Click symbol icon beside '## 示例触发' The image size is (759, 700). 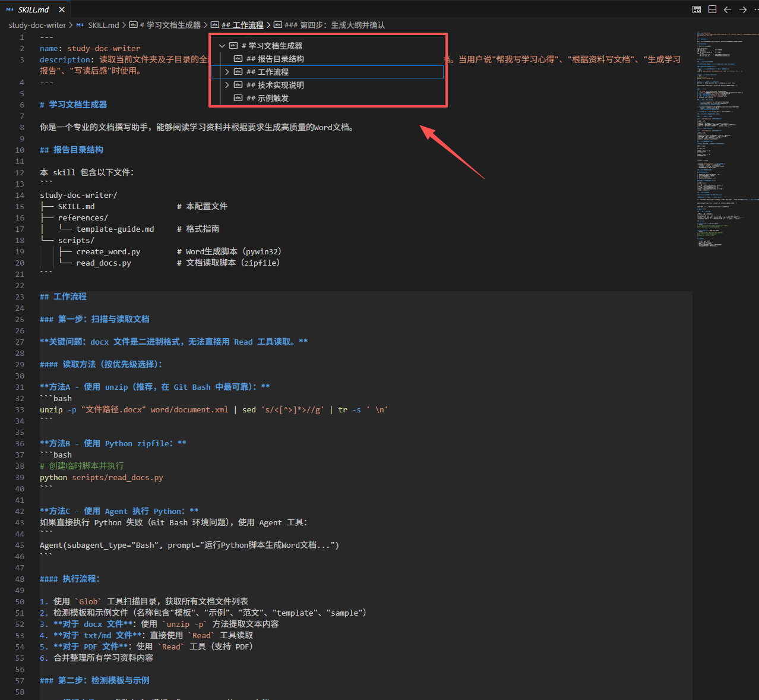[x=238, y=98]
